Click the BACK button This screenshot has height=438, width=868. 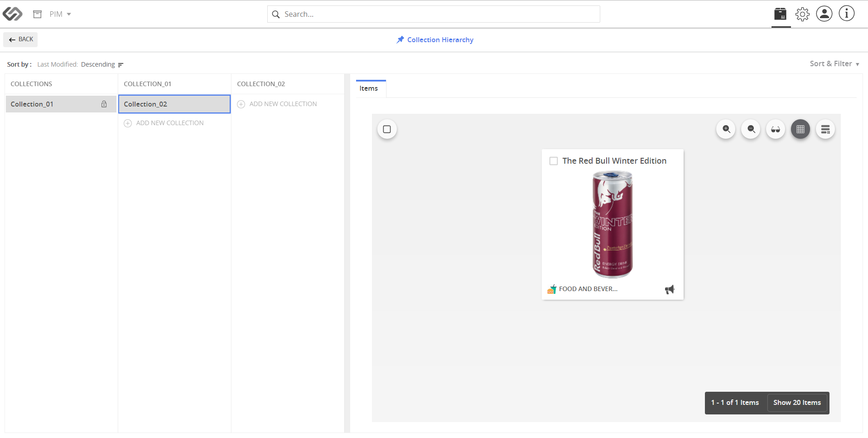click(20, 39)
